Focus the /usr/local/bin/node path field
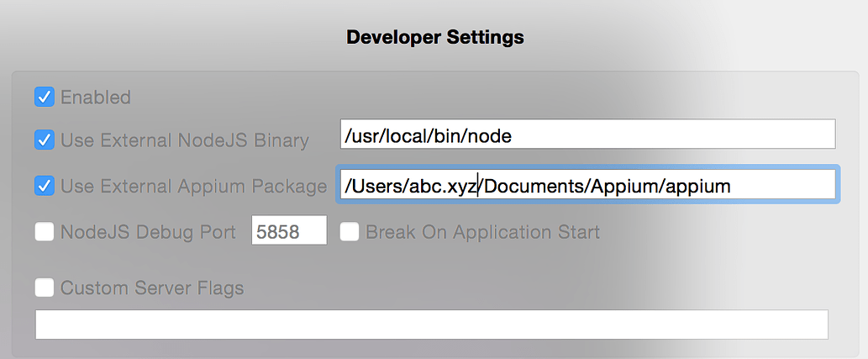This screenshot has height=359, width=868. (x=588, y=134)
